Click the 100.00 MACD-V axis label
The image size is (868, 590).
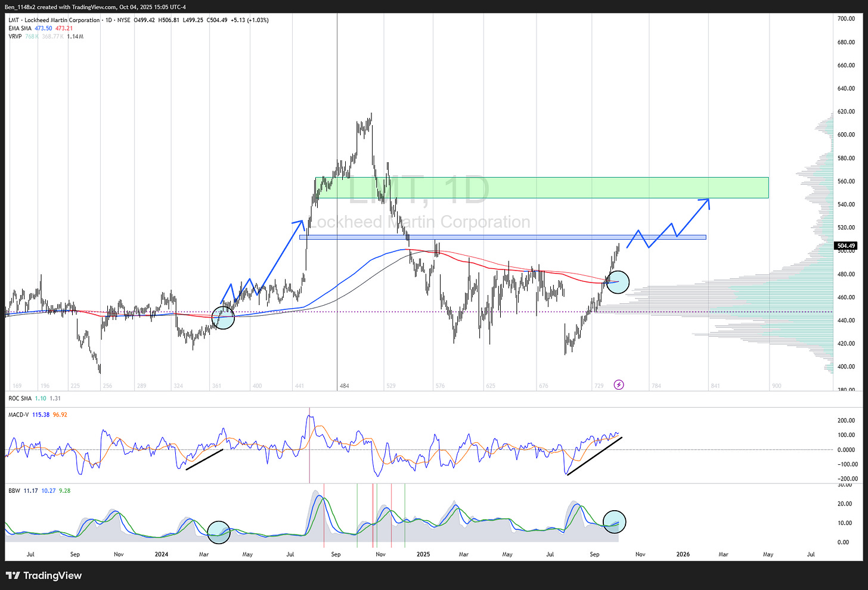click(847, 435)
